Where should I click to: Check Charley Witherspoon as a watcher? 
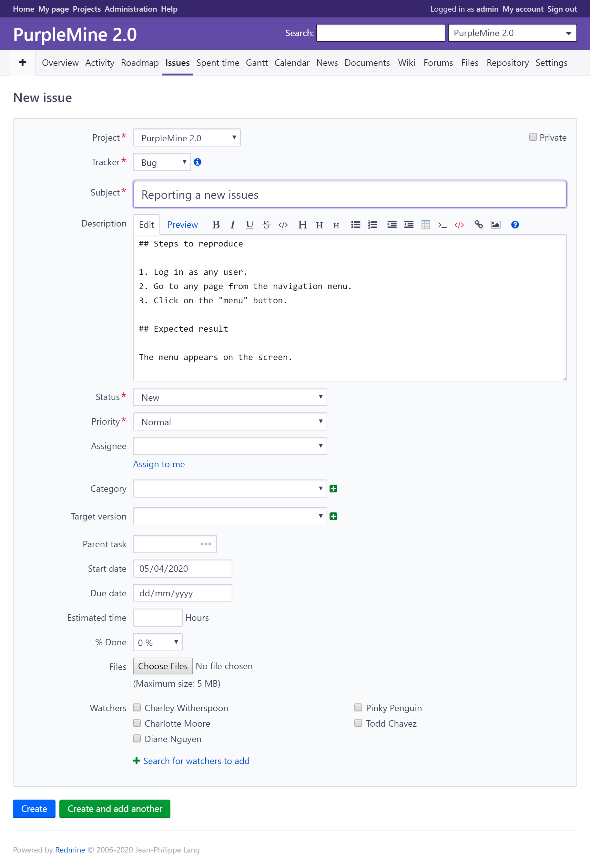137,707
